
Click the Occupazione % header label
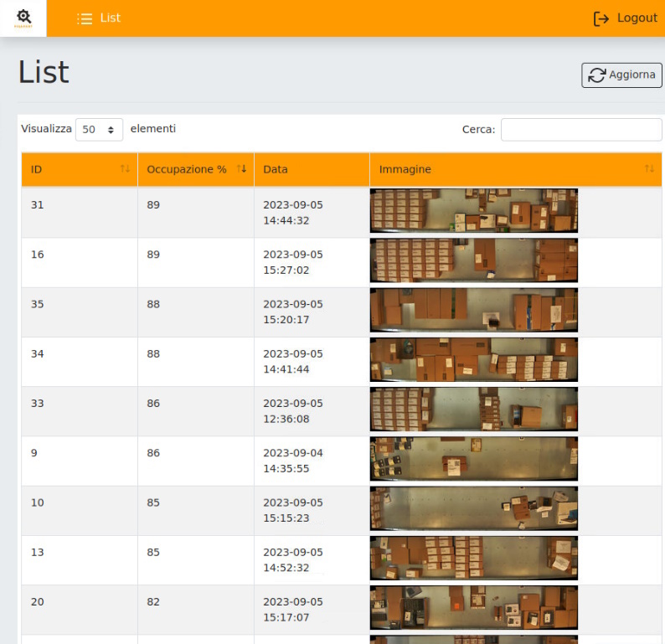pyautogui.click(x=187, y=169)
